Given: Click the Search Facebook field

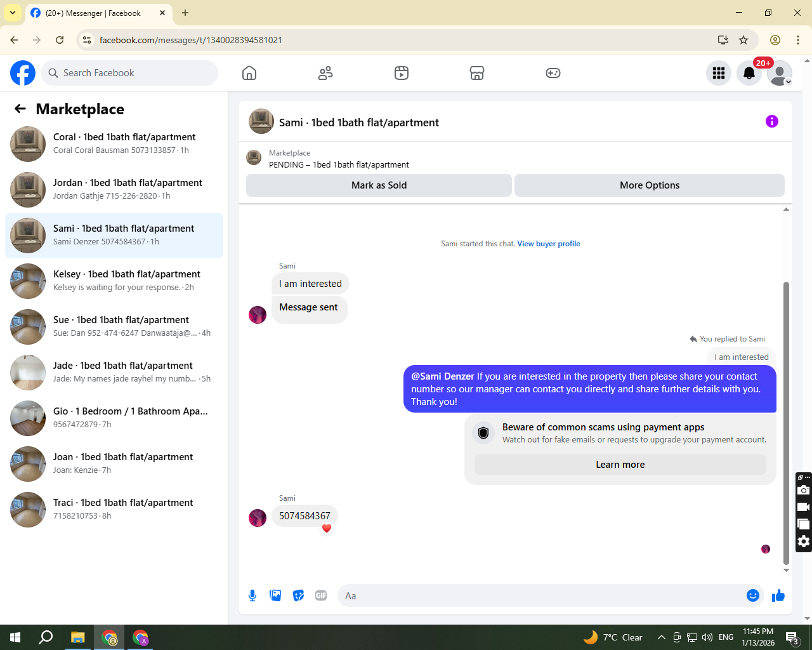Looking at the screenshot, I should [x=129, y=73].
